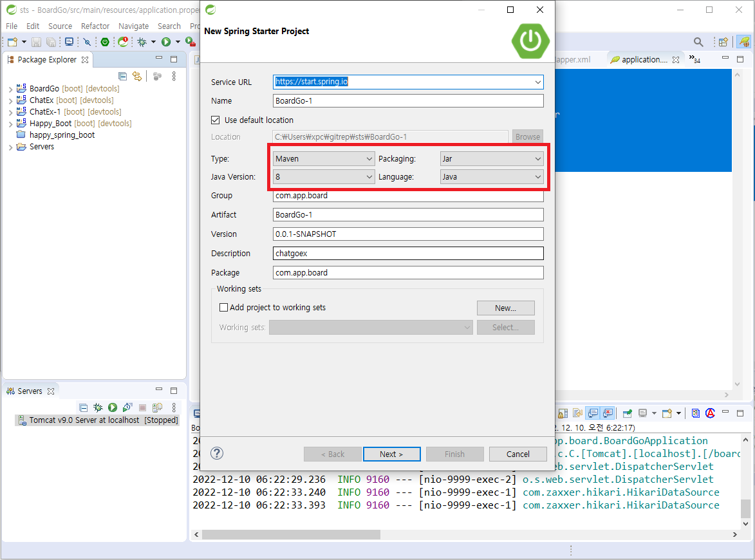Click the Open Console monitor icon in toolbar

(70, 42)
